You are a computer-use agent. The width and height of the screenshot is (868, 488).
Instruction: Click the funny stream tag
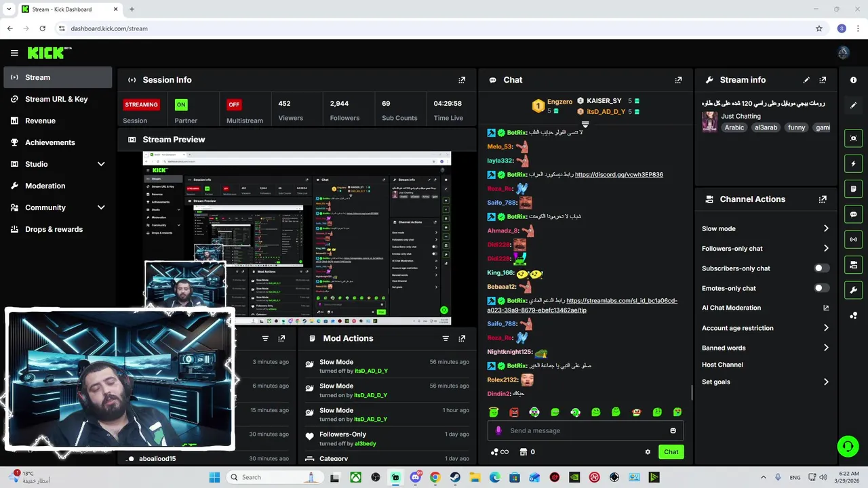coord(796,127)
